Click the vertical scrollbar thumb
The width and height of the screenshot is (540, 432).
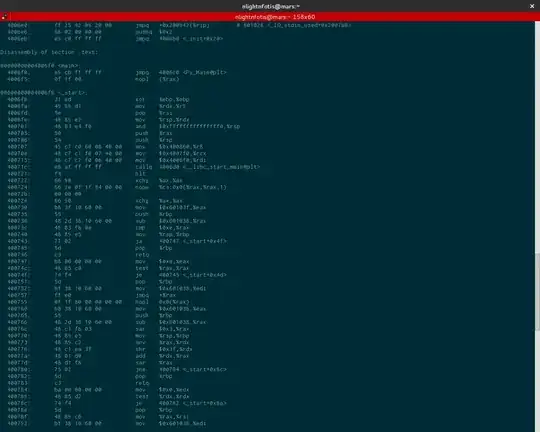point(537,291)
